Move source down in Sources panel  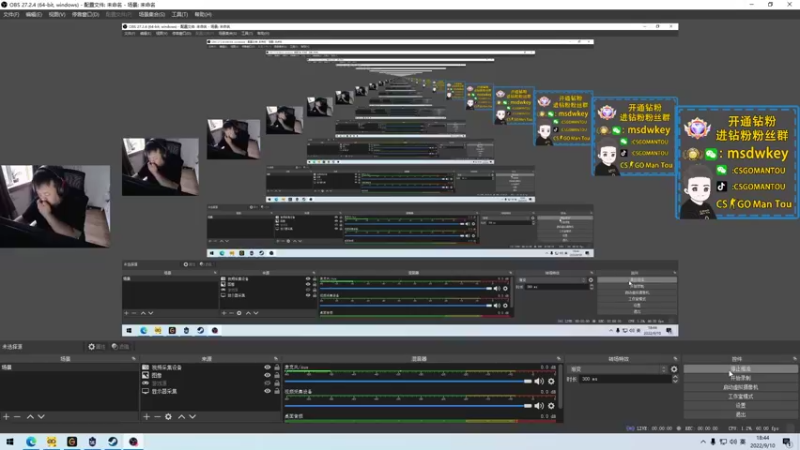[x=192, y=417]
